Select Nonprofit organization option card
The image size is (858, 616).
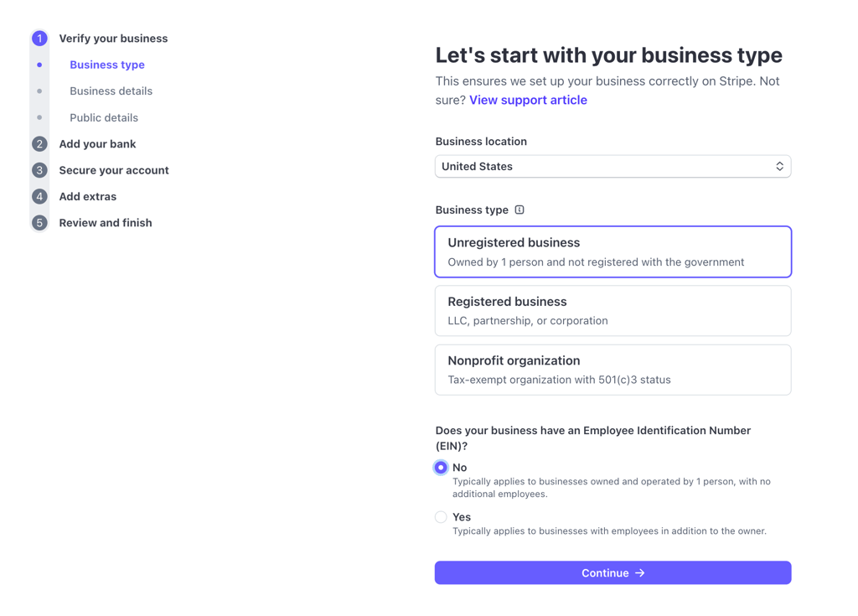[612, 370]
